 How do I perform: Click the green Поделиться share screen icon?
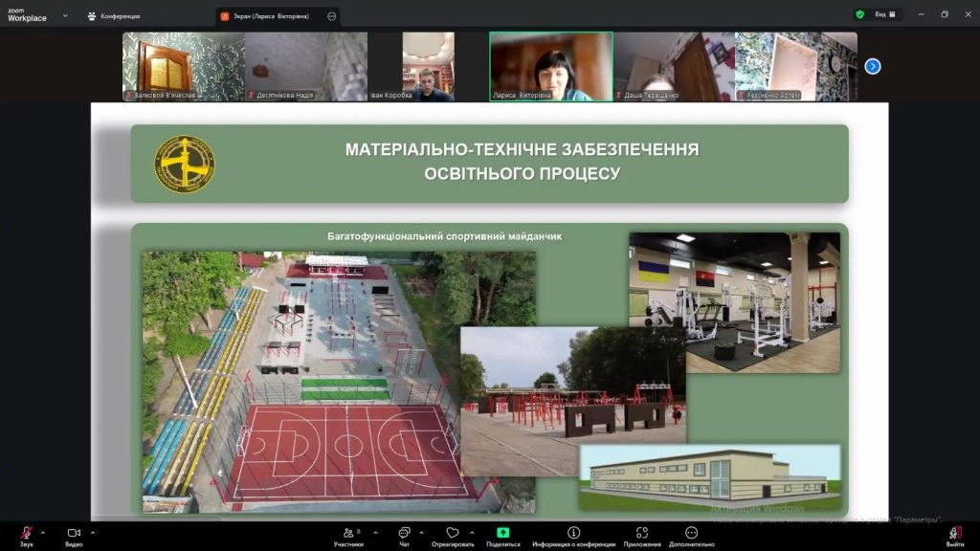(x=502, y=533)
